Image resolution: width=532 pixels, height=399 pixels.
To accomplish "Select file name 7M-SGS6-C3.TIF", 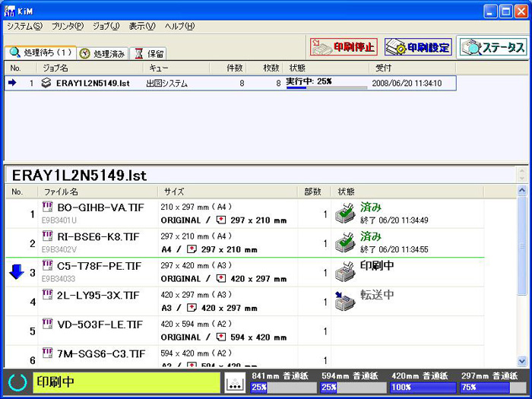I will (x=101, y=354).
